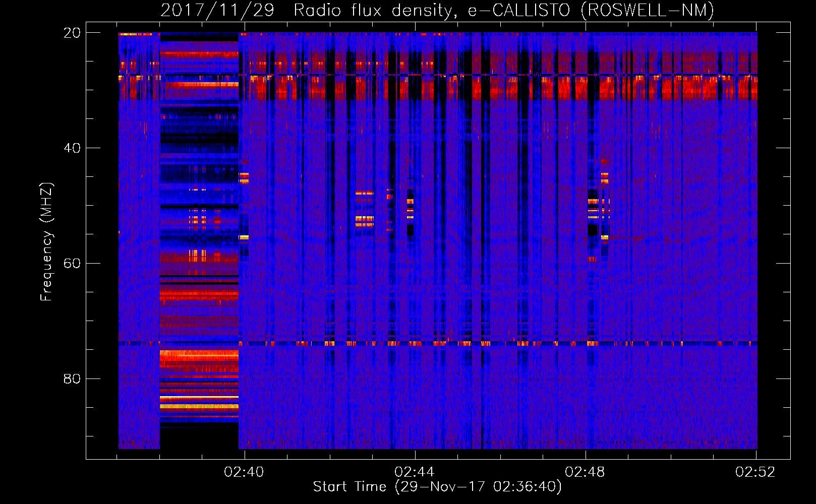The image size is (816, 504).
Task: Click the 02:40 time tick label
Action: (244, 472)
